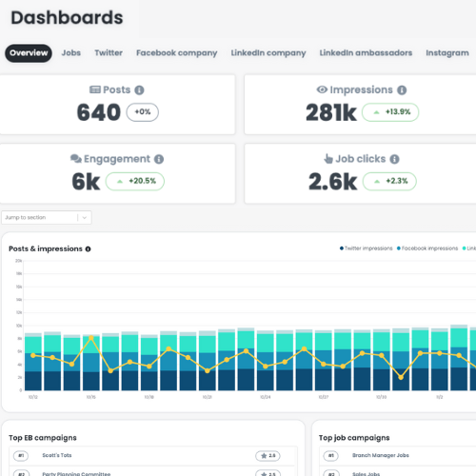Go to Facebook company tab

click(x=177, y=53)
